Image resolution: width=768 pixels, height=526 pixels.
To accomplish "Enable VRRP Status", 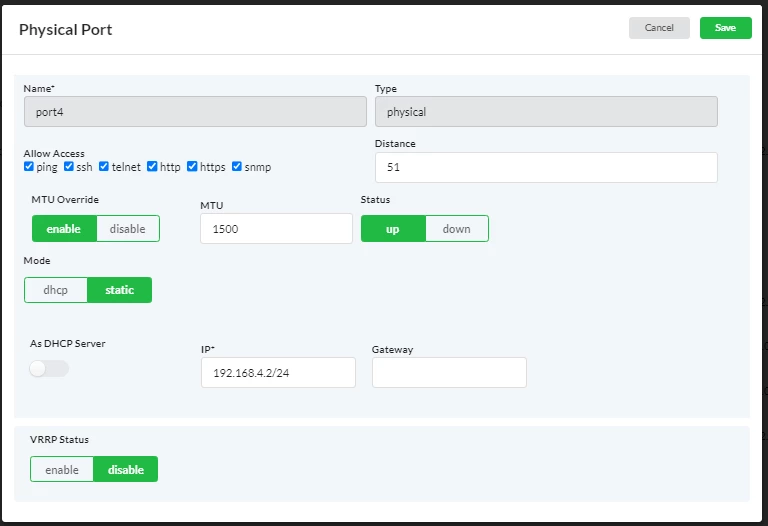I will (62, 469).
